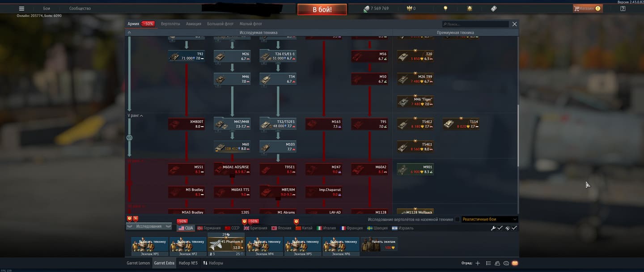The width and height of the screenshot is (644, 272).
Task: Open the T54E1 premium tank card
Action: pos(415,147)
